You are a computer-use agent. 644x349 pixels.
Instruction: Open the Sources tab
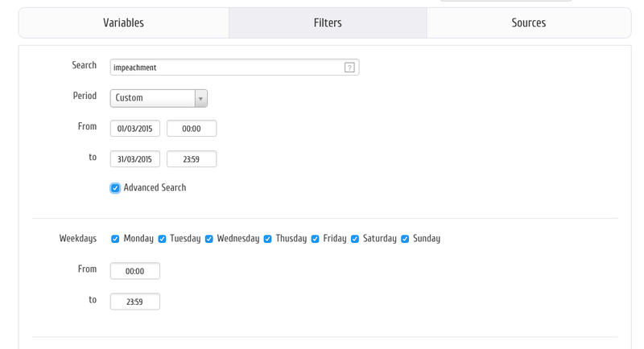(528, 23)
